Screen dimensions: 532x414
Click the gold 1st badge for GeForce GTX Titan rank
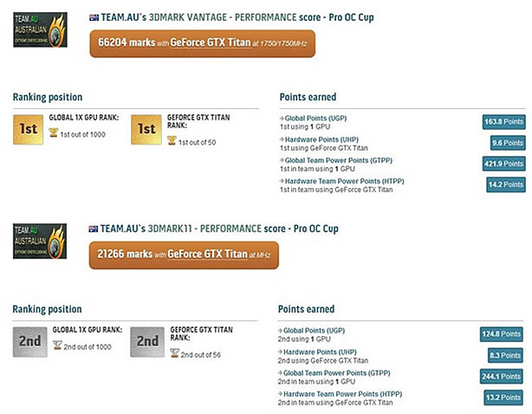click(x=146, y=130)
